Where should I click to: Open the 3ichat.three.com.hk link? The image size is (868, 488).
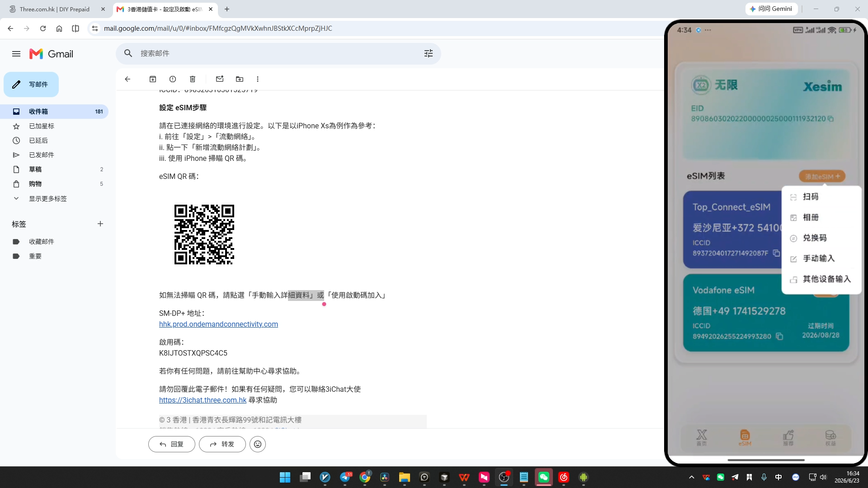203,400
